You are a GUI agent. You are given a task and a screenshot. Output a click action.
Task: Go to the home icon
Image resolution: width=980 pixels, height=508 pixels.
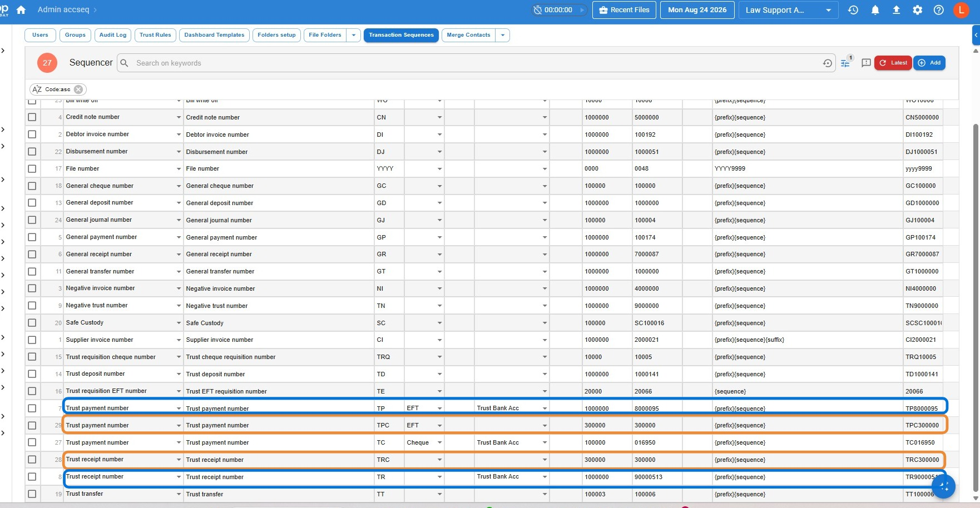pyautogui.click(x=21, y=10)
